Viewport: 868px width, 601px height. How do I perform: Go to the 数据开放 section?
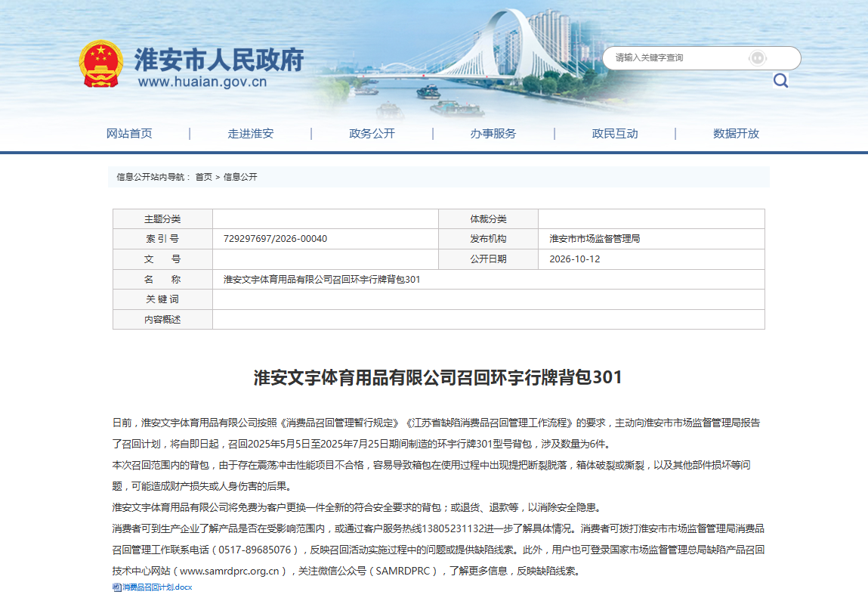pos(737,134)
